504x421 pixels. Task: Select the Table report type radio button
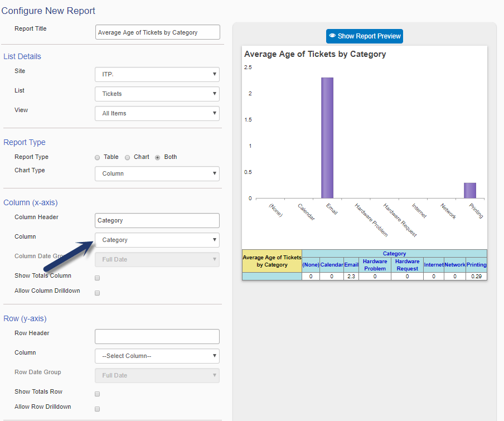tap(98, 157)
